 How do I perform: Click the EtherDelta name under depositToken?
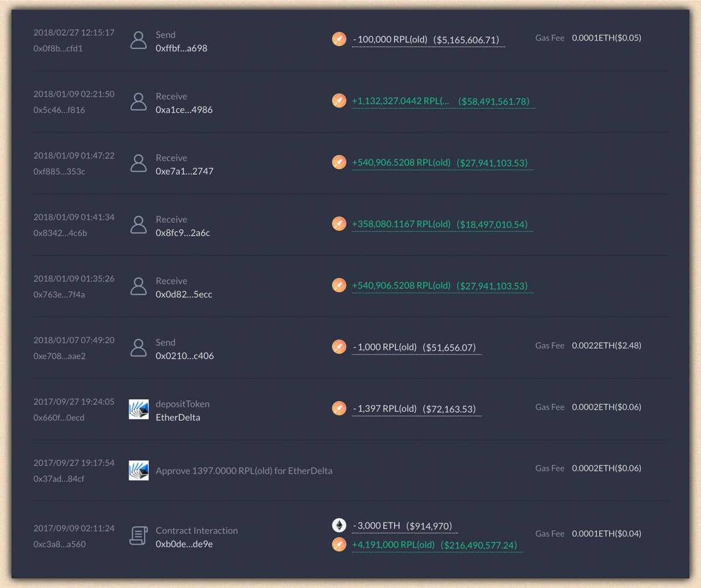click(178, 417)
